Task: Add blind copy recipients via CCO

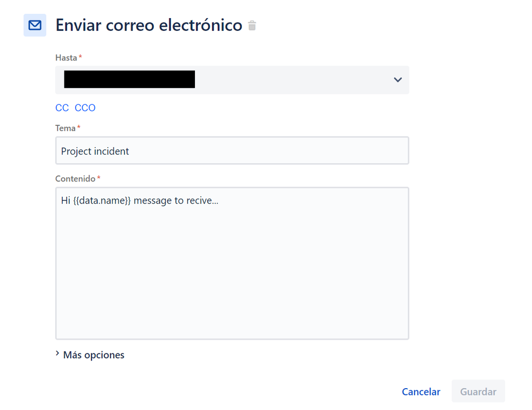Action: (84, 108)
